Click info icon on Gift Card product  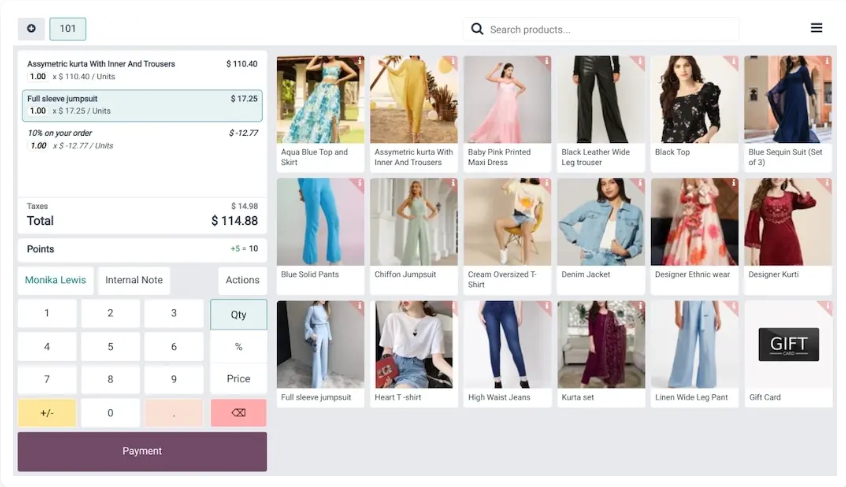pos(827,307)
